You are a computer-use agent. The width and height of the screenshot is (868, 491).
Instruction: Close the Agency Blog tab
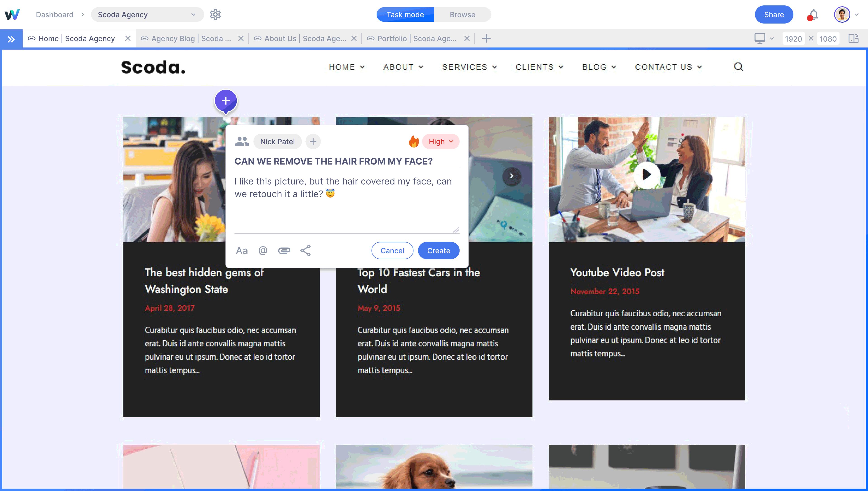(241, 38)
